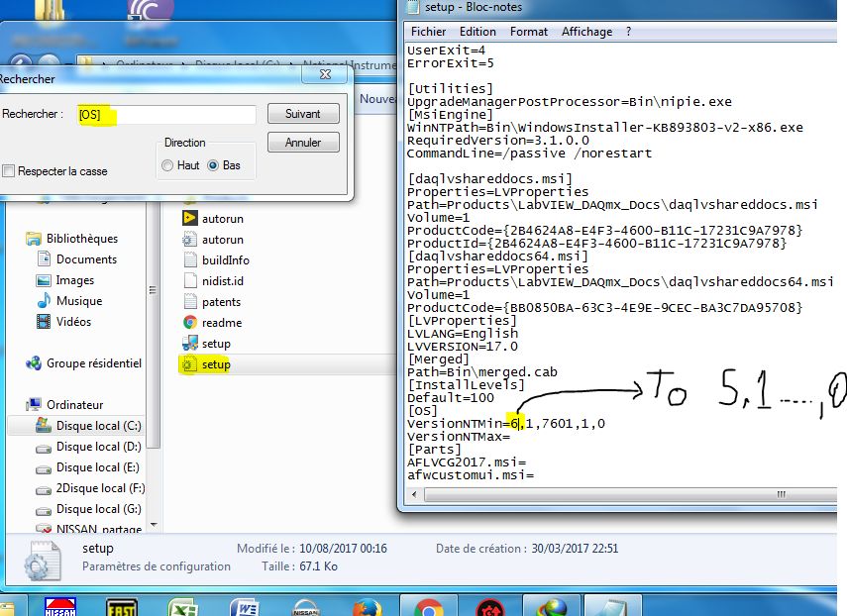
Task: Click the Ordinateur computer icon
Action: (34, 404)
